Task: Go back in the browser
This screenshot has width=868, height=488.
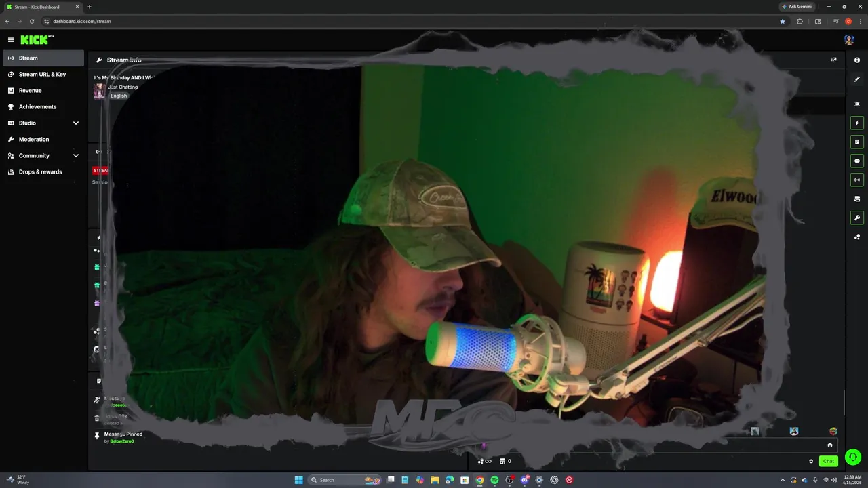Action: pos(7,21)
